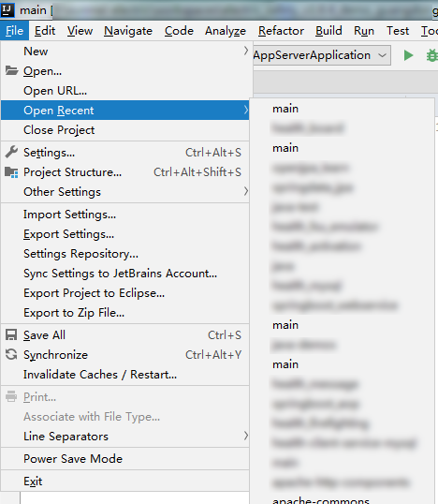This screenshot has width=438, height=504.
Task: Choose Exit from the File menu
Action: click(125, 482)
